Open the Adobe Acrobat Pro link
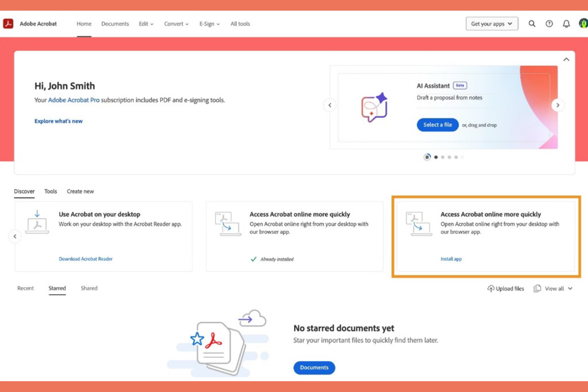Screen dimensions: 588x392 (74, 100)
